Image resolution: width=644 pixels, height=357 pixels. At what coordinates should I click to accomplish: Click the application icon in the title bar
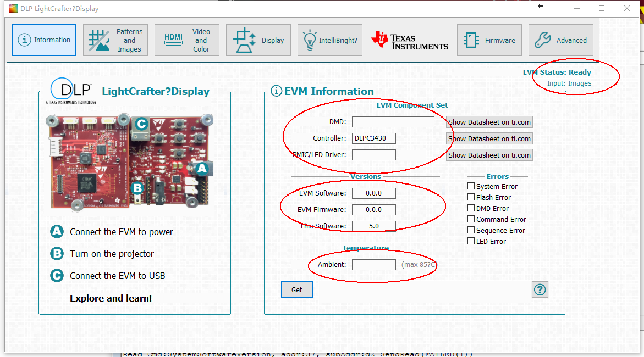[13, 8]
